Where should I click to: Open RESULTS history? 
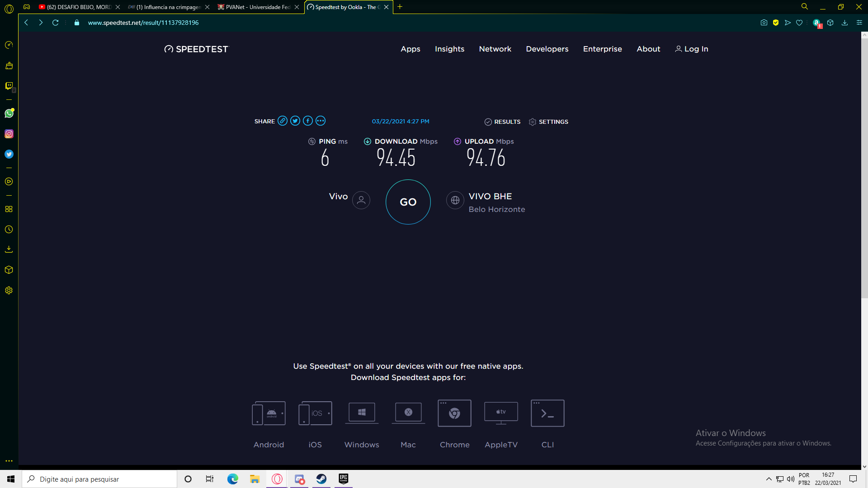click(502, 122)
